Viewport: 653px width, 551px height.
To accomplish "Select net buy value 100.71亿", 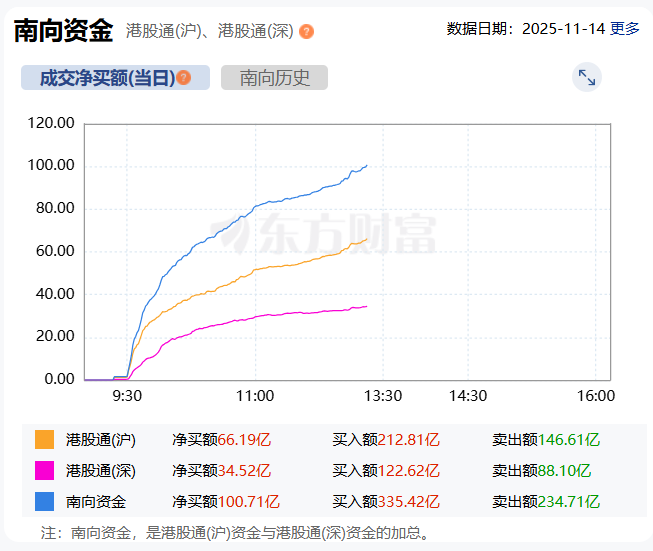I will coord(249,502).
